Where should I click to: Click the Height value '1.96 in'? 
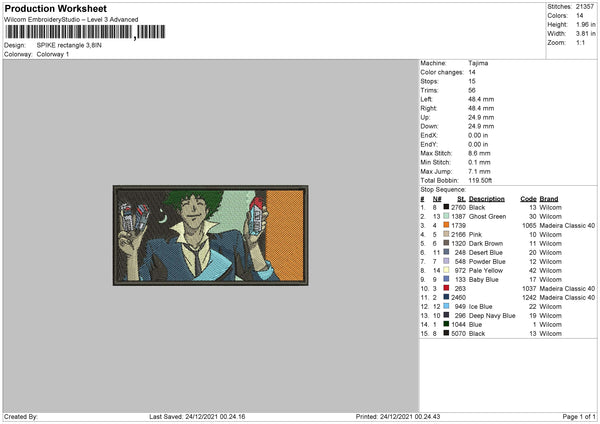pos(586,24)
